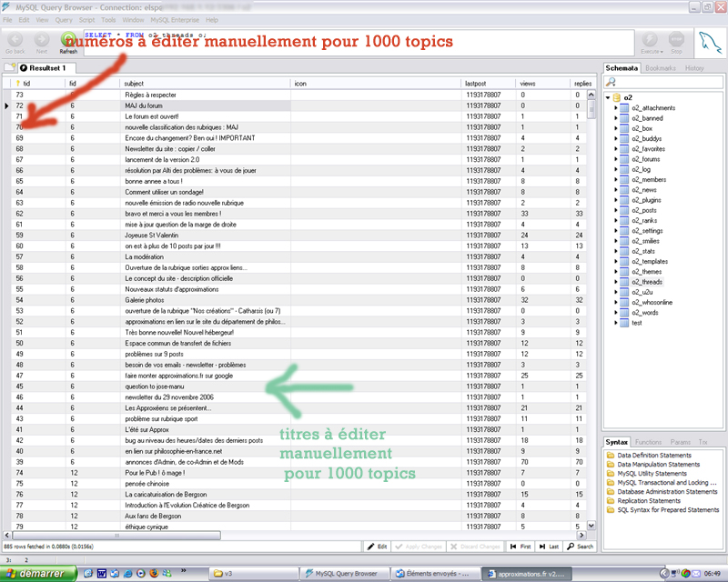Switch to the Functions tab

coord(648,442)
